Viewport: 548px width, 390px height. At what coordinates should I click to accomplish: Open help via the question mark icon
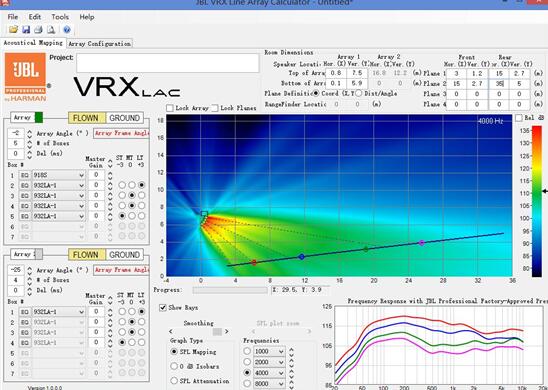pos(67,30)
